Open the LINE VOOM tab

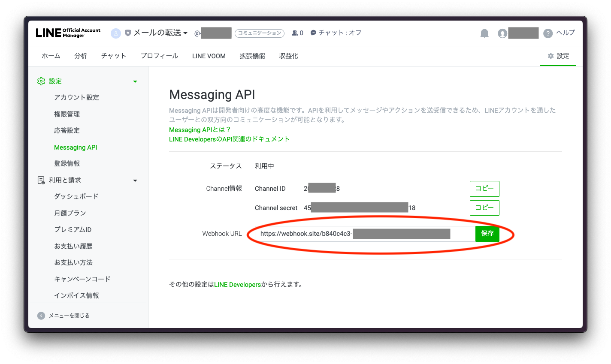pos(209,56)
